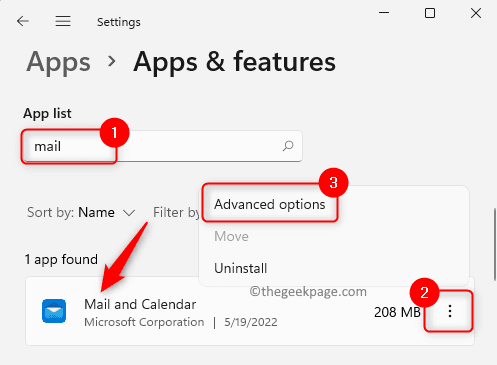Focus the App list search field
Screen dimensions: 497x365
(162, 146)
